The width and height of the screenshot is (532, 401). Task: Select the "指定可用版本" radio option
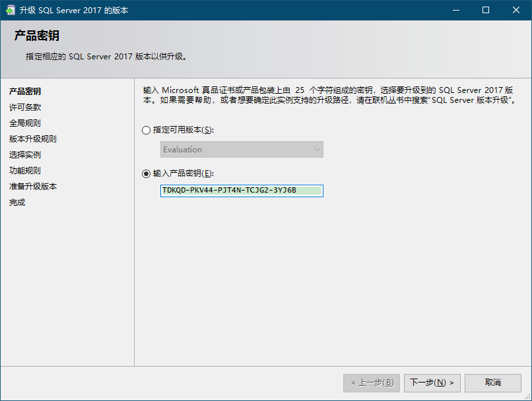coord(146,131)
